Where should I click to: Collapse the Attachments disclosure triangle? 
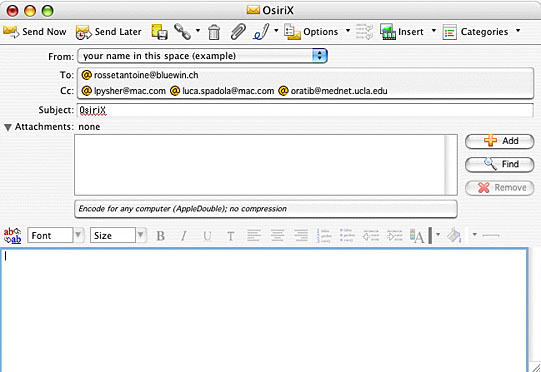pyautogui.click(x=8, y=127)
